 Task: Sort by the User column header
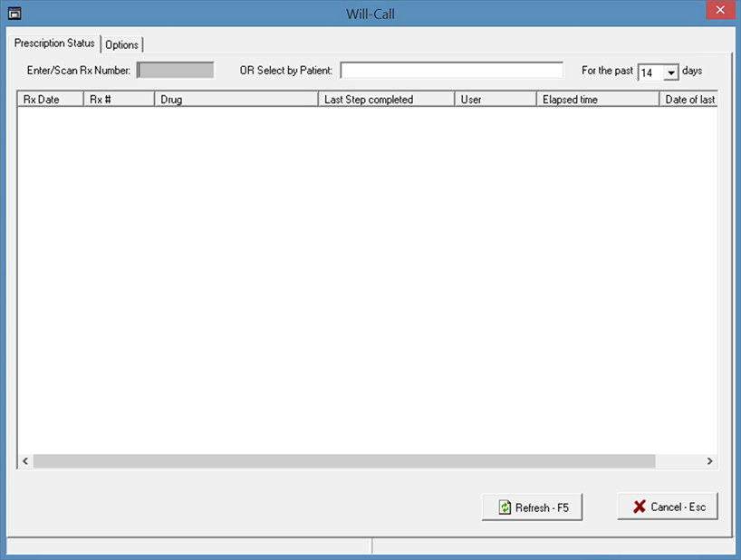[495, 100]
